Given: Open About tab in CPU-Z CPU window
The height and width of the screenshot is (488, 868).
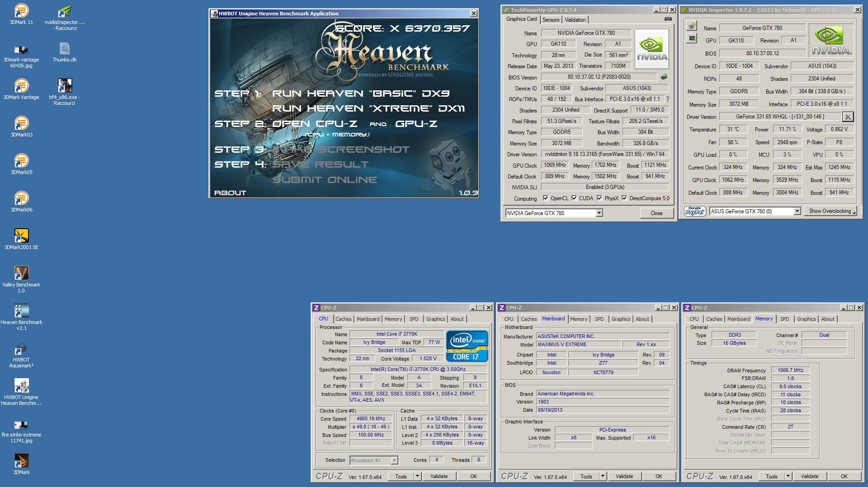Looking at the screenshot, I should (x=457, y=319).
